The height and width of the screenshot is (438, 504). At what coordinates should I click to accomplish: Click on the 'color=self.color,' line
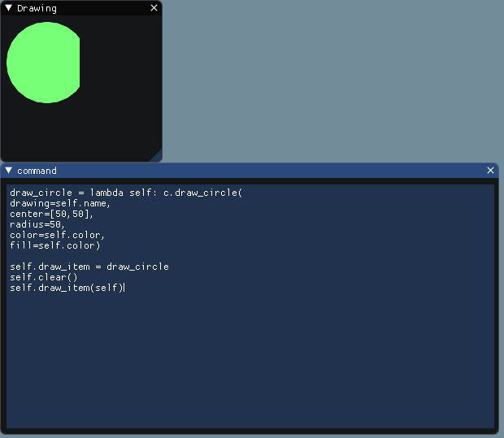coord(57,235)
